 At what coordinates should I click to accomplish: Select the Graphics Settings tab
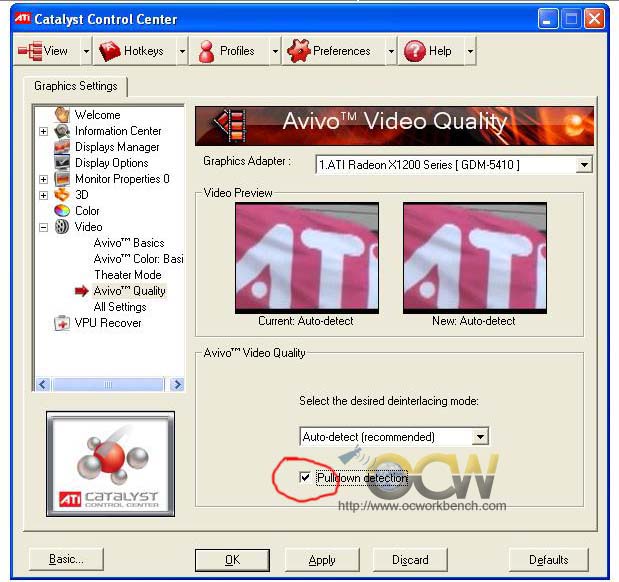75,86
